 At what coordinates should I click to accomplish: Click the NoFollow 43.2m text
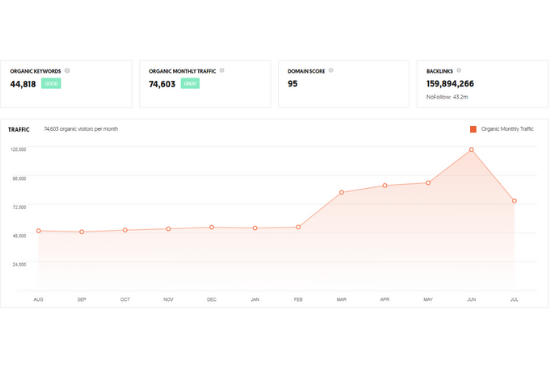coord(447,97)
